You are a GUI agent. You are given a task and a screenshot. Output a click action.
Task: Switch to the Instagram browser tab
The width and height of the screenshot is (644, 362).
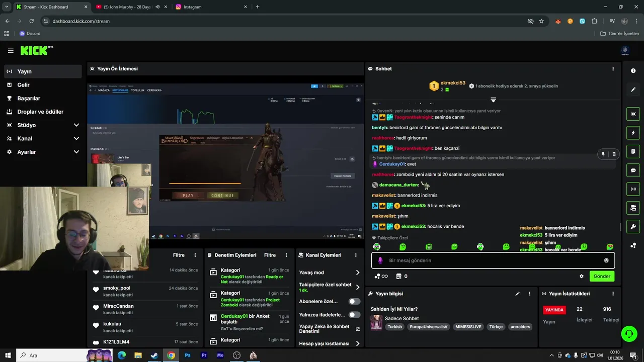(211, 7)
